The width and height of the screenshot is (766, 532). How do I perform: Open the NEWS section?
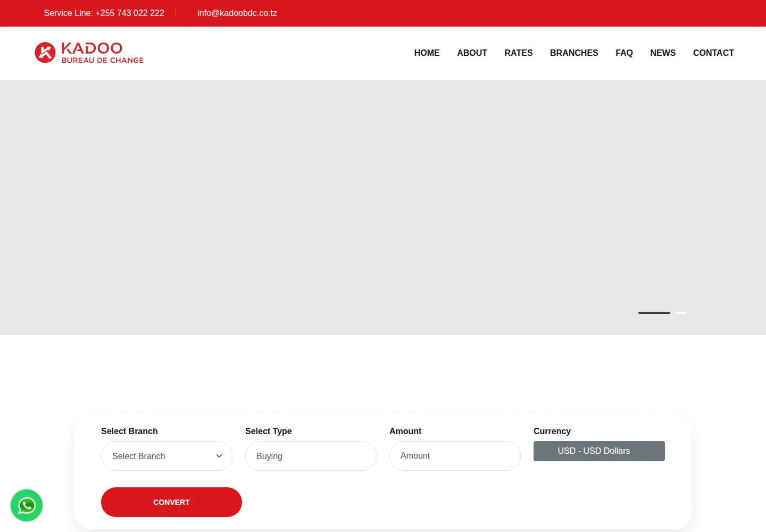[663, 53]
